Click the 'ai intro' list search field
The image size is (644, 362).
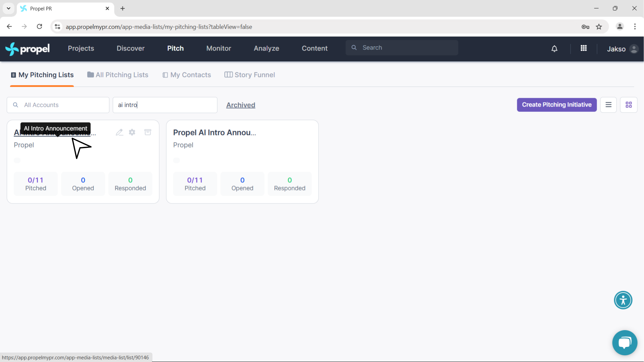[165, 105]
